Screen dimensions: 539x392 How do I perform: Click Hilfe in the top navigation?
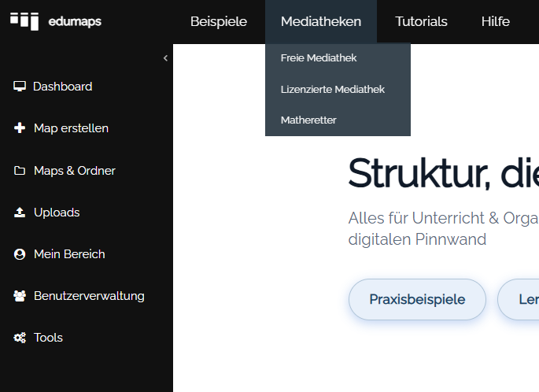(496, 21)
